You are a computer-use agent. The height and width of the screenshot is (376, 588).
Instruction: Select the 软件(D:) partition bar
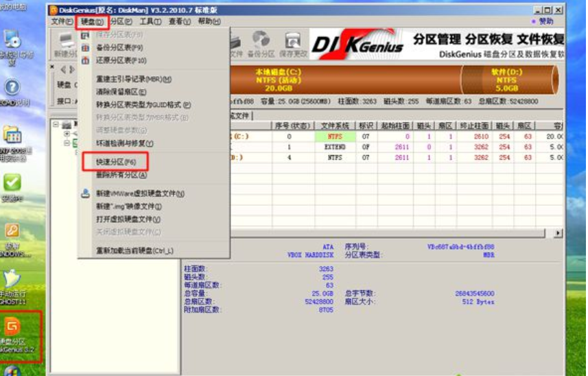pos(509,80)
